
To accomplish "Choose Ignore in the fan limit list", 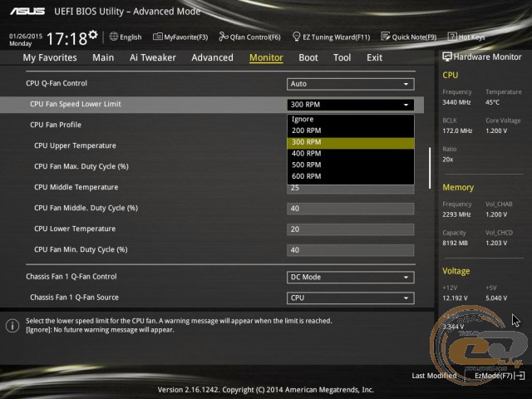I will click(x=351, y=119).
